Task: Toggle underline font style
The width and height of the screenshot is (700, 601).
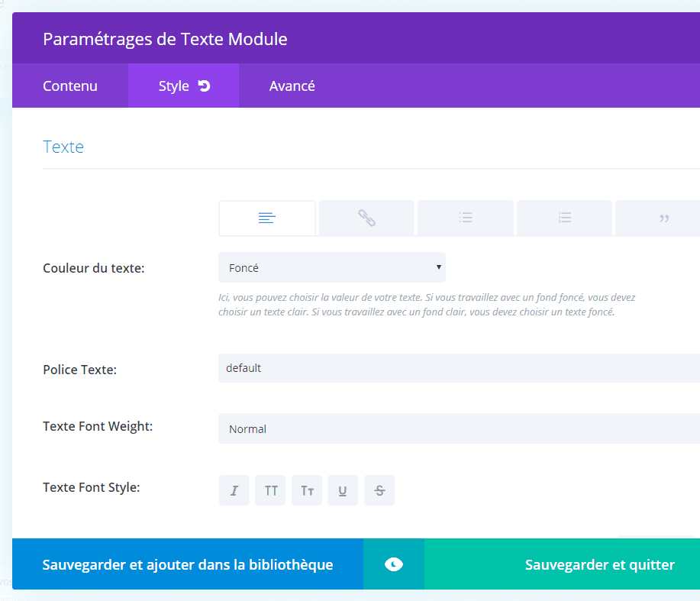Action: pos(342,490)
